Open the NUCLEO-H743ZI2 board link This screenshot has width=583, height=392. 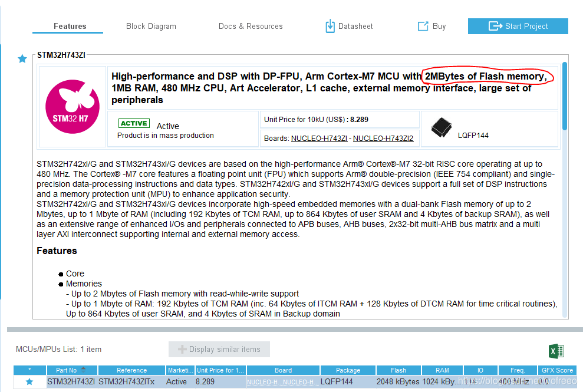click(383, 139)
